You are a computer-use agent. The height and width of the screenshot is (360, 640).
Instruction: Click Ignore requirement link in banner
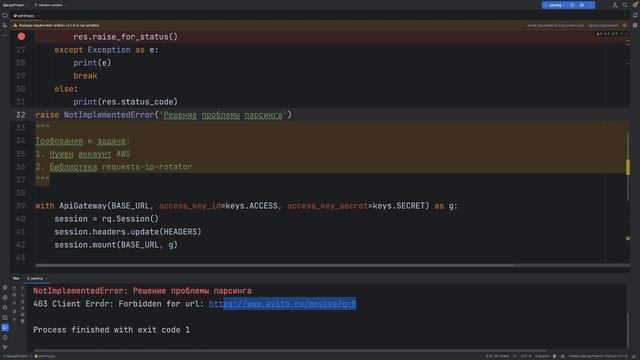tap(603, 25)
